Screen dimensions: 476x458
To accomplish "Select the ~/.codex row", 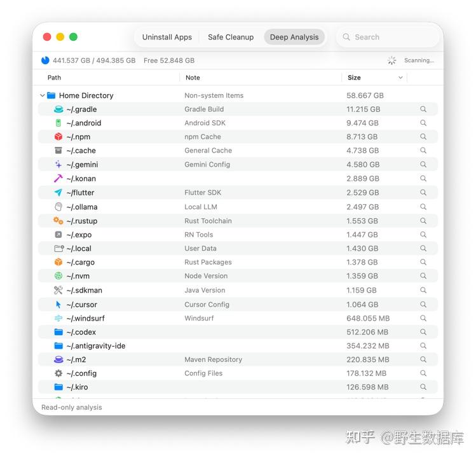I will (238, 332).
